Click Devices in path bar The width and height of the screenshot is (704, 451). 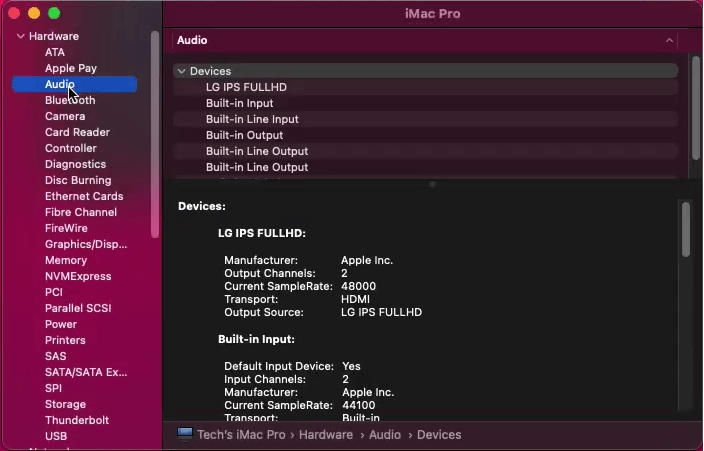point(439,435)
